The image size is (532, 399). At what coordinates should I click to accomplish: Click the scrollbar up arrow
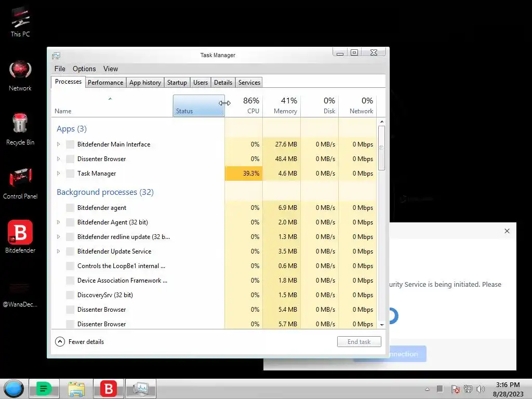coord(382,122)
